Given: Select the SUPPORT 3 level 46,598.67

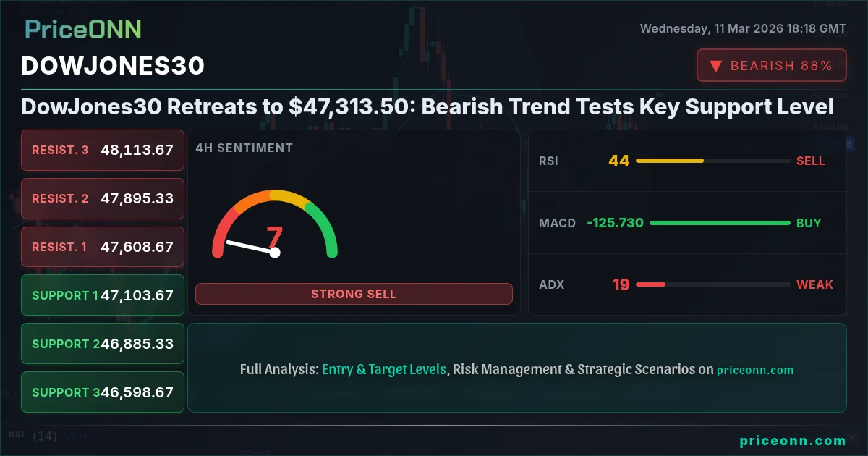Looking at the screenshot, I should [103, 392].
